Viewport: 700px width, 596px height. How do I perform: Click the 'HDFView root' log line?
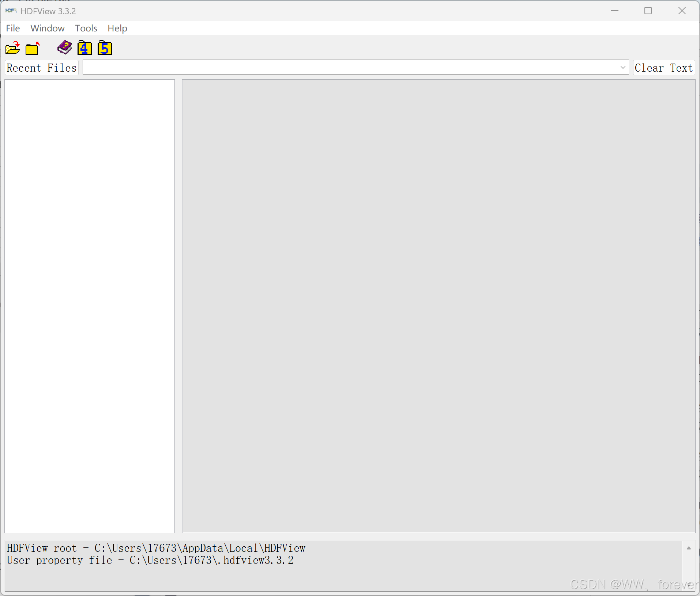point(156,548)
